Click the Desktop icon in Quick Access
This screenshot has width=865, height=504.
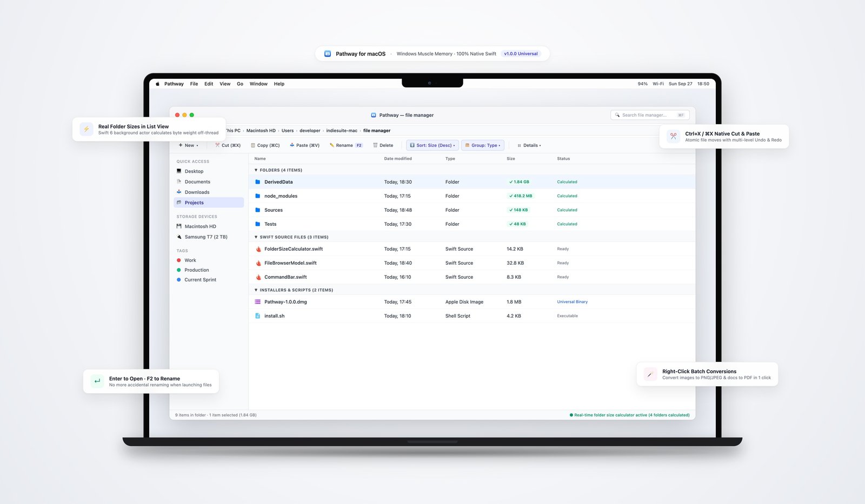179,171
